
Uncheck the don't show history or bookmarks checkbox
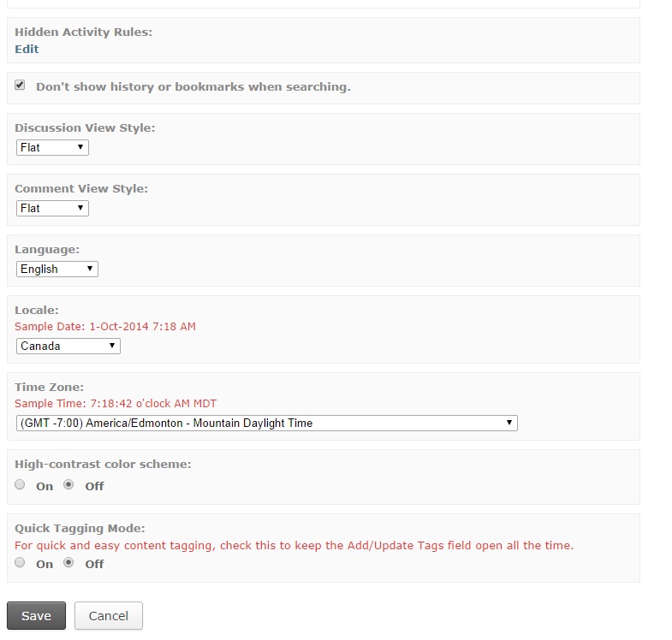coord(20,85)
